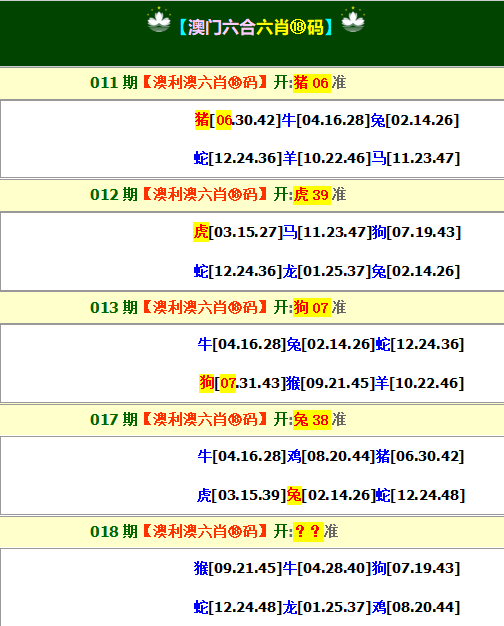The image size is (504, 626).
Task: Click 牛[04.16.28] in period 013
Action: coord(242,344)
